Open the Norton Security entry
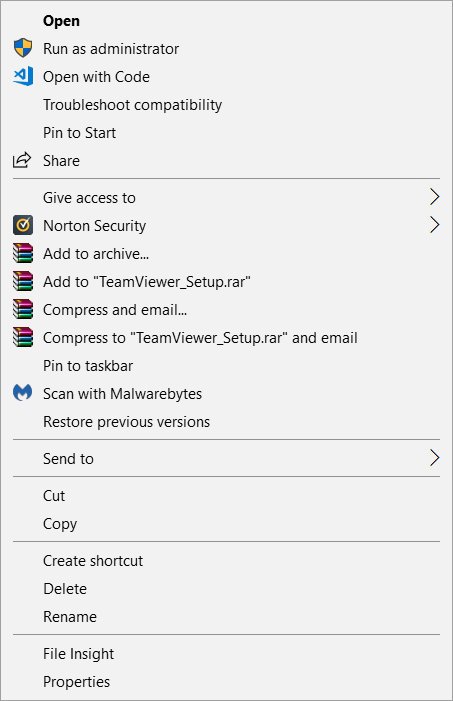This screenshot has width=453, height=701. pyautogui.click(x=226, y=225)
